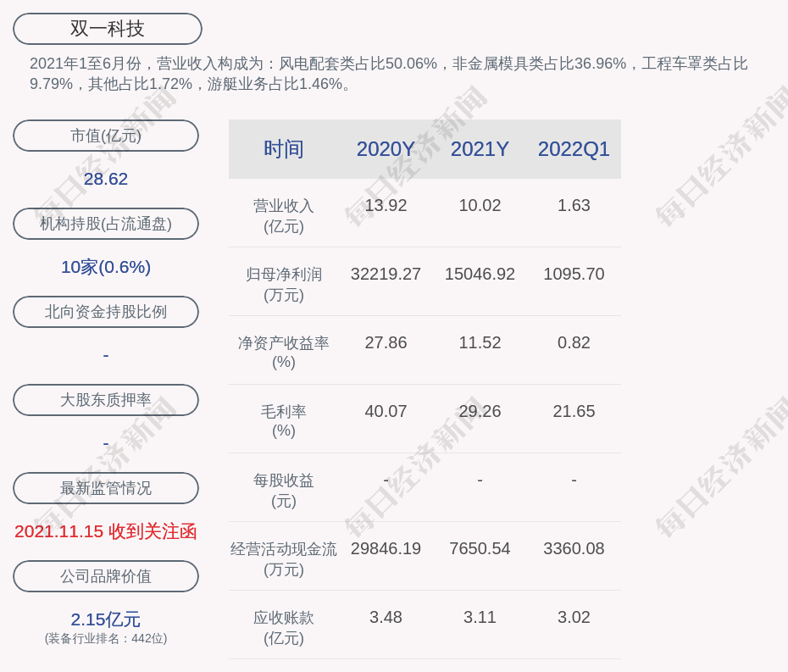This screenshot has width=788, height=672.
Task: Click the 大股东质押率 label
Action: tap(106, 400)
